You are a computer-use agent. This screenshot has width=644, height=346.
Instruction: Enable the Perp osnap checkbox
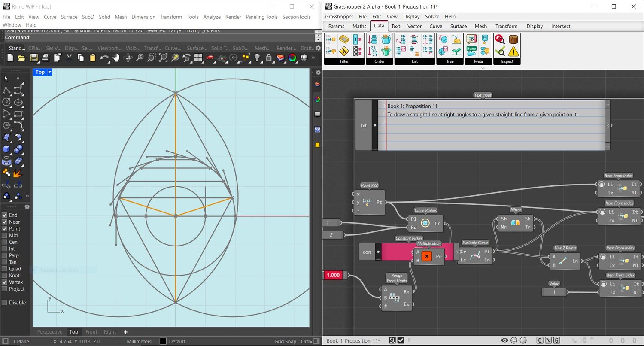click(x=4, y=255)
